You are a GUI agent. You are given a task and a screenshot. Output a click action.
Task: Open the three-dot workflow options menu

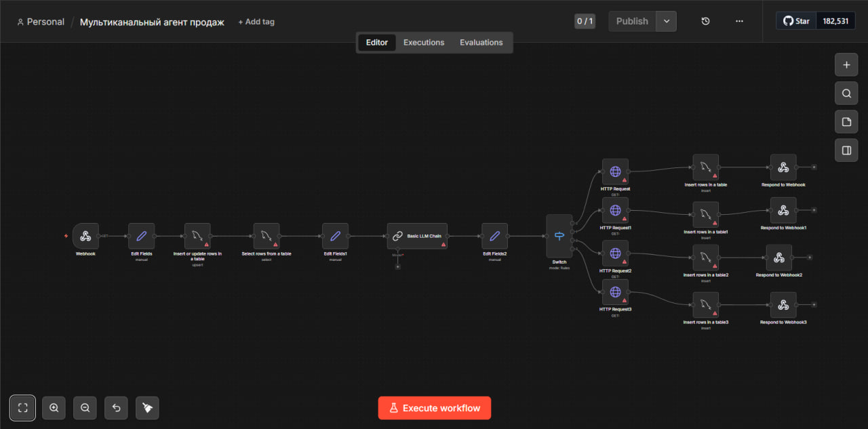739,21
